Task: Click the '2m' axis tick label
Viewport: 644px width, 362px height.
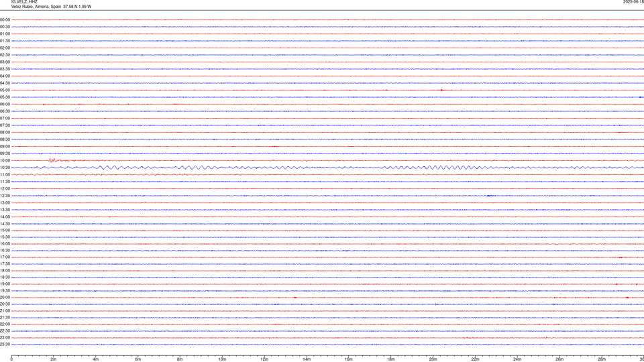Action: click(x=54, y=359)
